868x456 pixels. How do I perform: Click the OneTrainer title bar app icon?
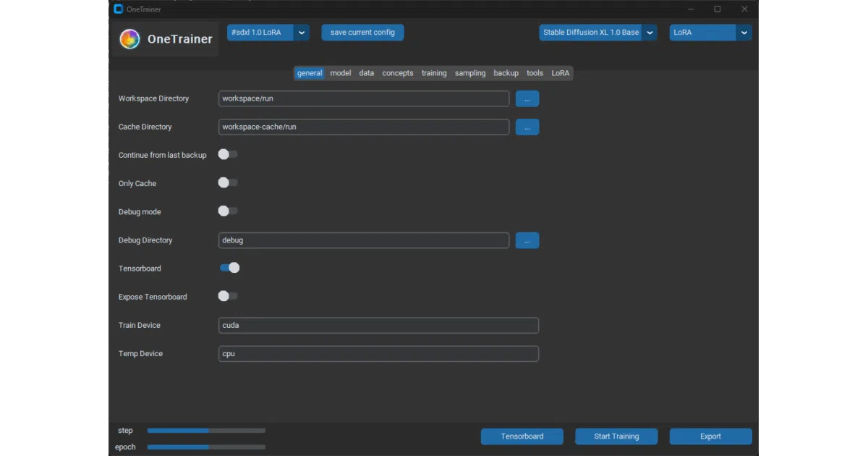pyautogui.click(x=119, y=9)
